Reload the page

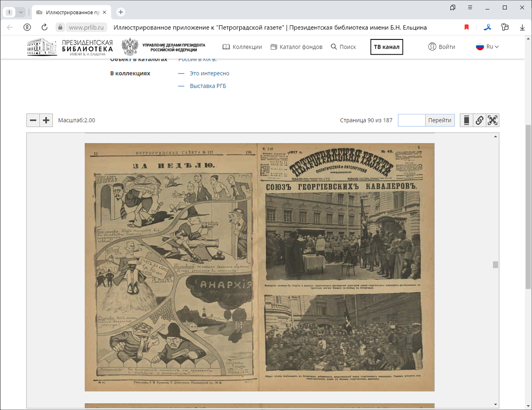(44, 27)
